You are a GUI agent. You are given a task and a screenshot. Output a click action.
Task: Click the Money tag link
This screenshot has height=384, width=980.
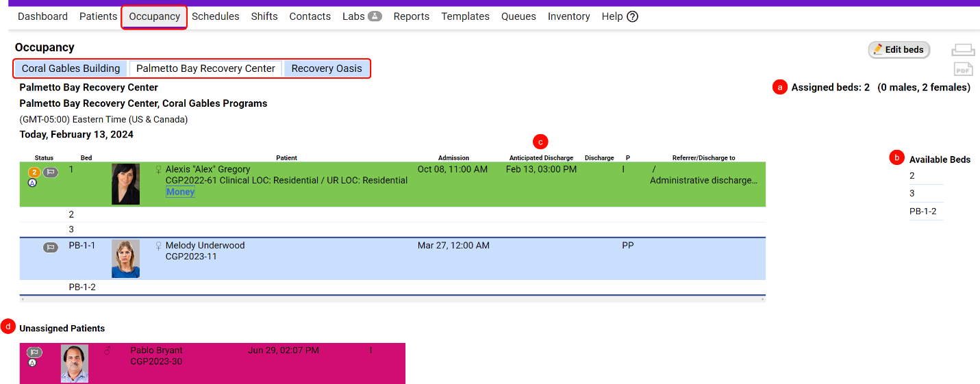[x=180, y=192]
